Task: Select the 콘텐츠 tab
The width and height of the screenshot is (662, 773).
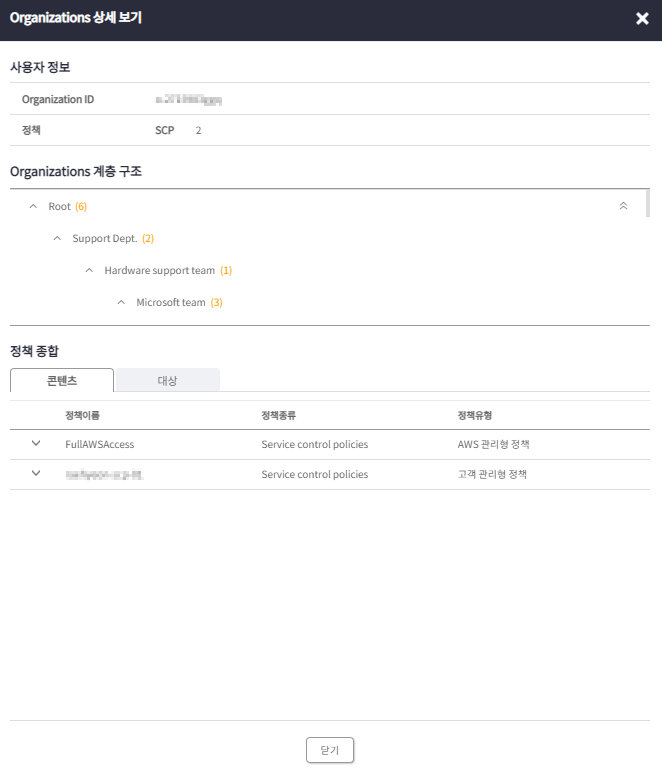Action: click(62, 380)
